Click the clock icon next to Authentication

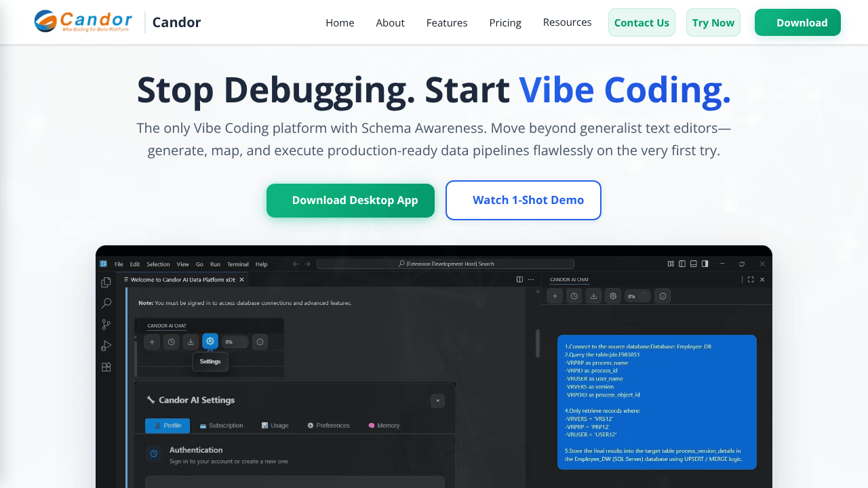(x=154, y=454)
